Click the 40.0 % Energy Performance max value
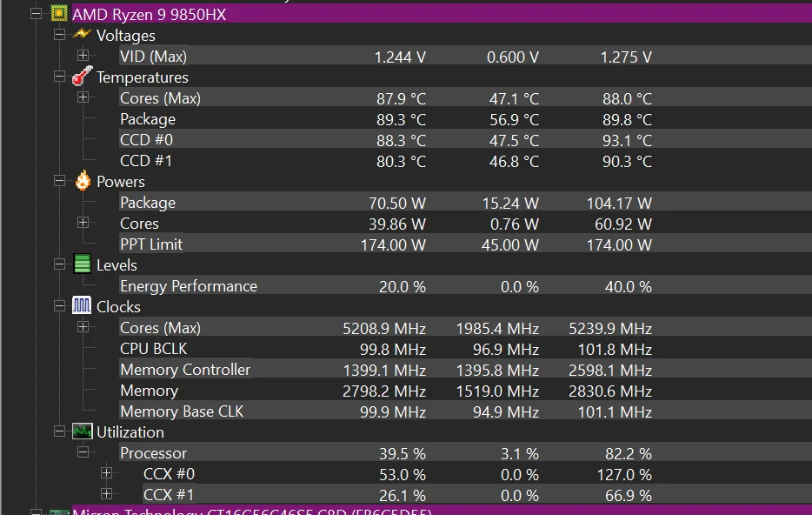The width and height of the screenshot is (812, 515). coord(629,287)
